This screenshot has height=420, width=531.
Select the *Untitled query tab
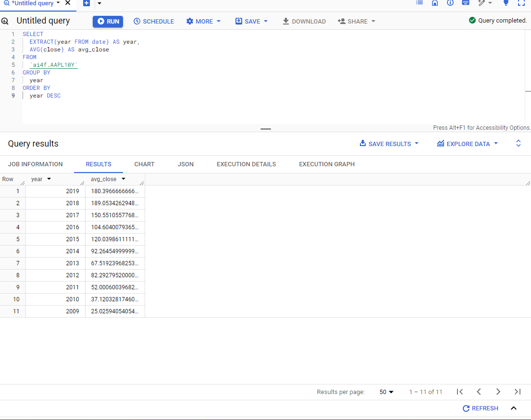coord(33,3)
